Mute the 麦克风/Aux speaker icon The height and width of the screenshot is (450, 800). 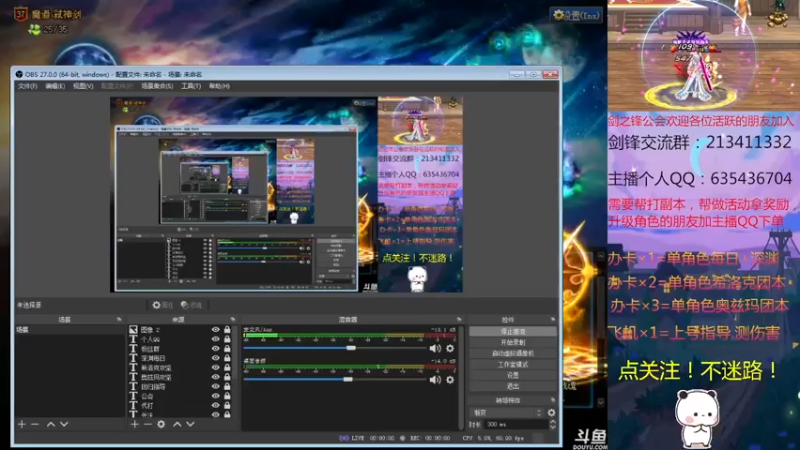pyautogui.click(x=435, y=348)
